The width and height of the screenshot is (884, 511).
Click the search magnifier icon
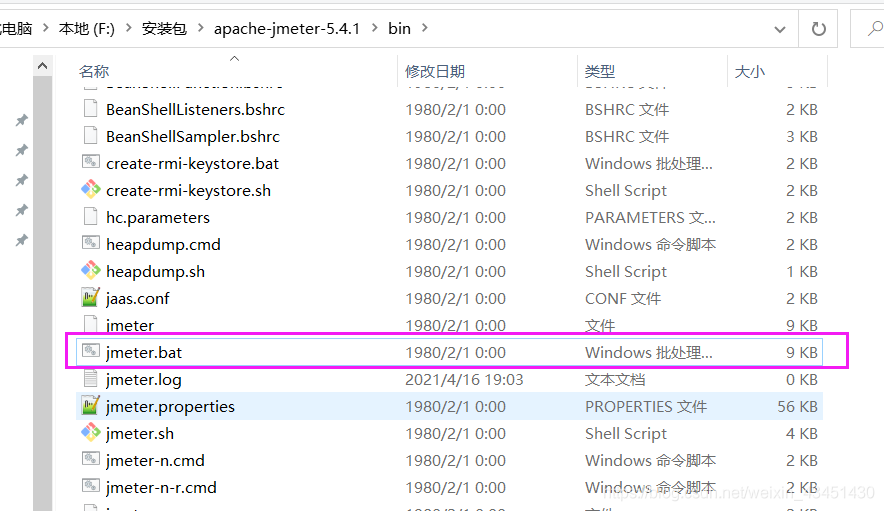coord(874,28)
